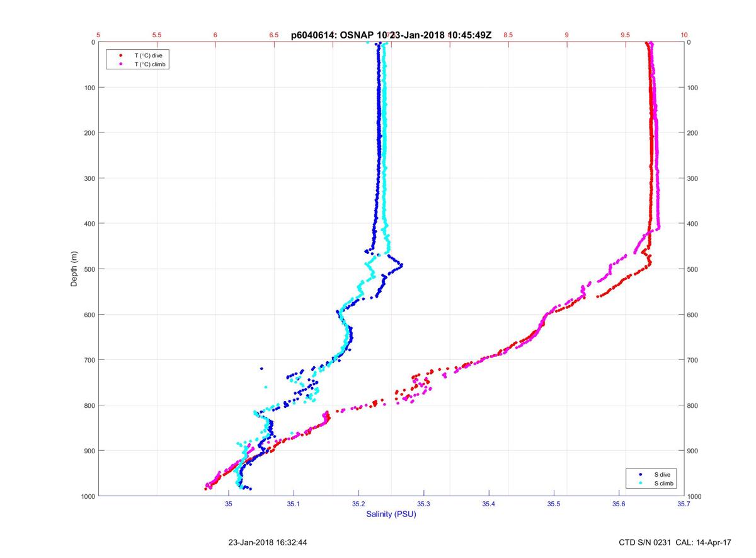756x558 pixels.
Task: Click red temperature tick label 6
Action: tap(215, 35)
